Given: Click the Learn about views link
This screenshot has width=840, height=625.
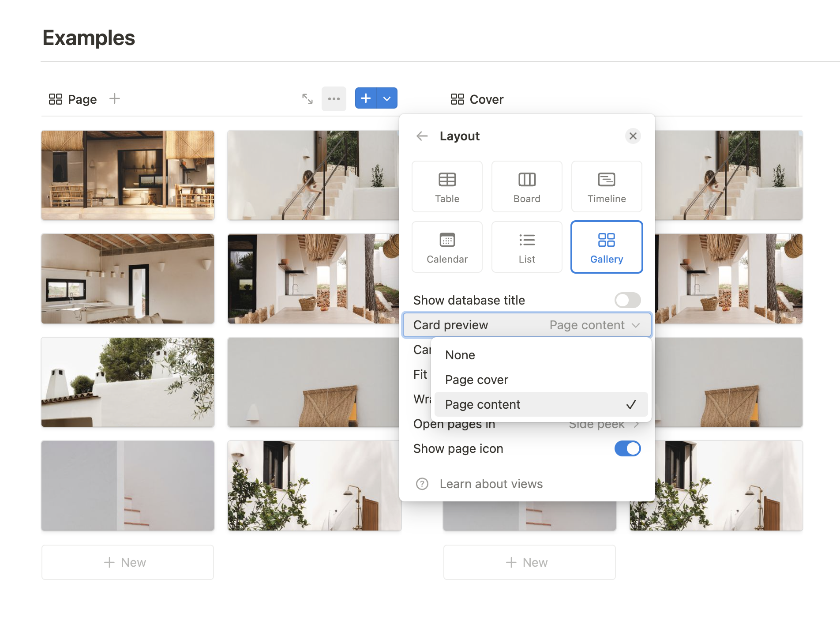Looking at the screenshot, I should [491, 484].
